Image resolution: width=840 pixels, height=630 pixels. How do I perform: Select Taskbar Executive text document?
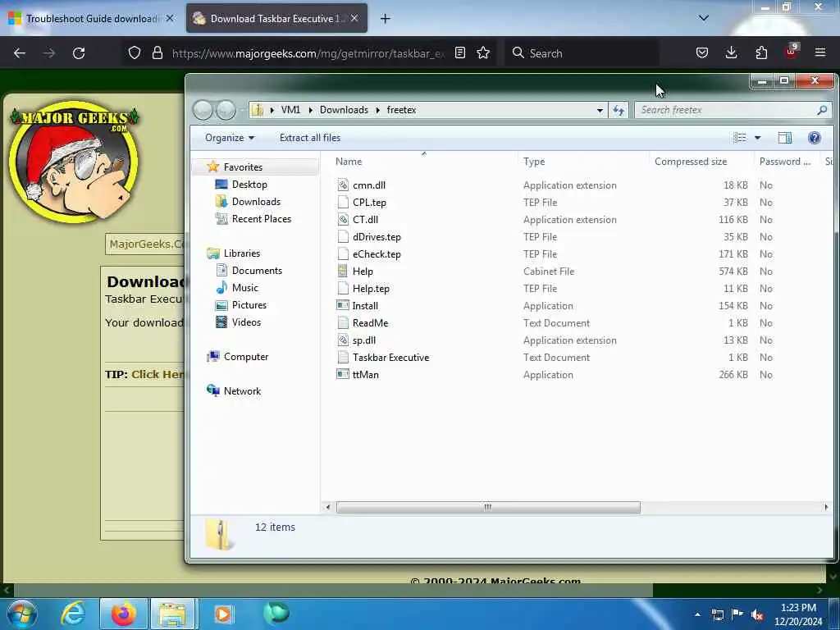[390, 358]
